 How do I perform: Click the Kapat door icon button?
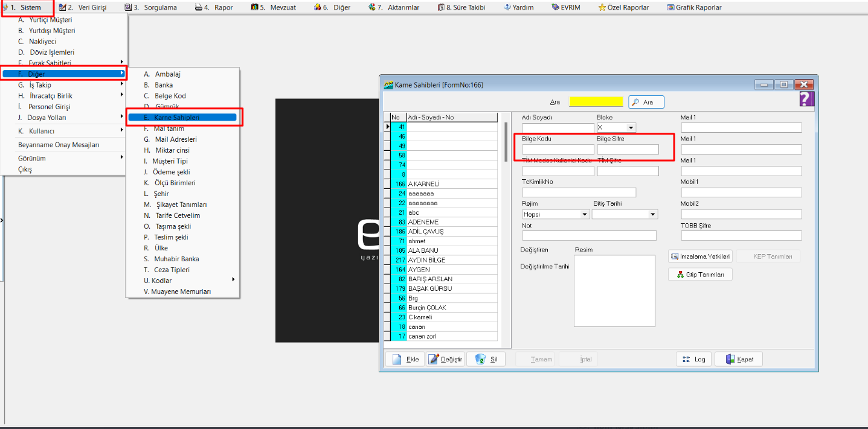pos(738,359)
